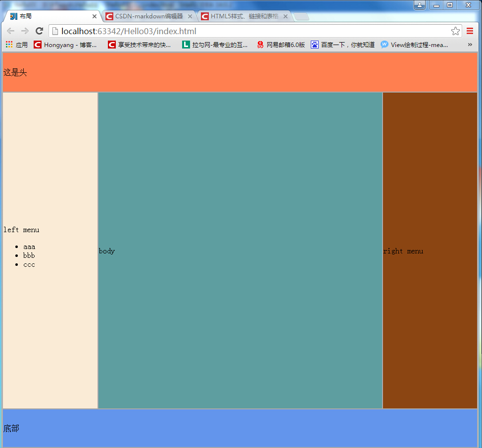Open the 网易邮箱6.0版 bookmark

coord(281,45)
